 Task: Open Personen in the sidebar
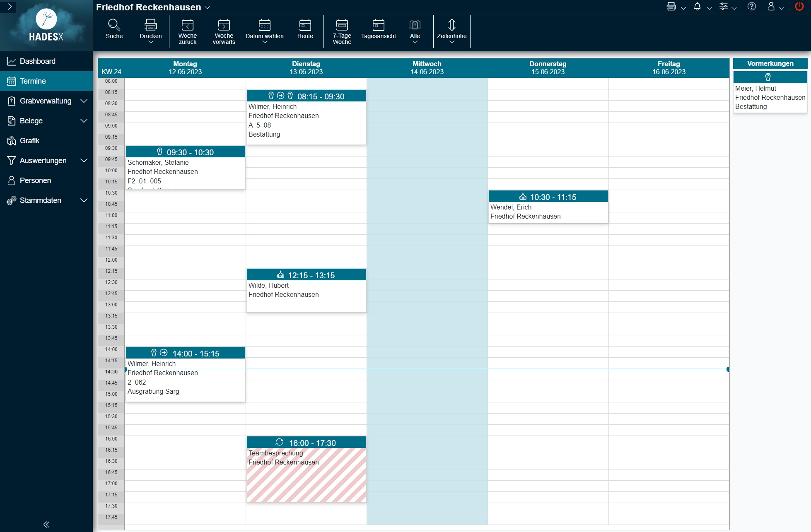pos(35,181)
